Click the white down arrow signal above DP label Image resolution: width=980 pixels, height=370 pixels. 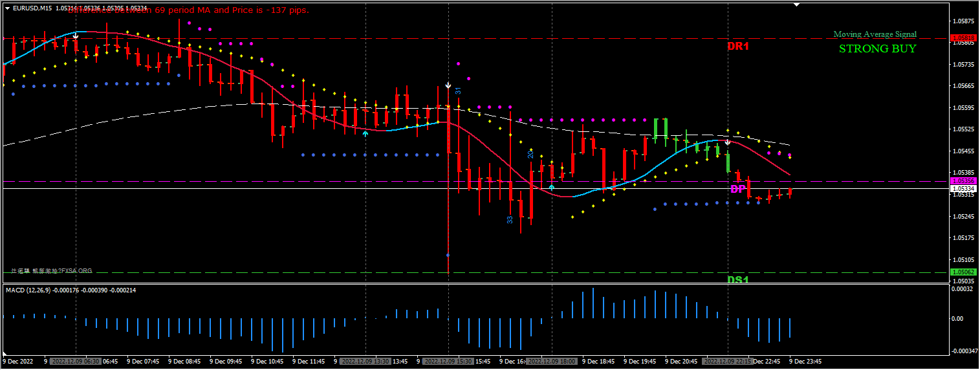727,142
